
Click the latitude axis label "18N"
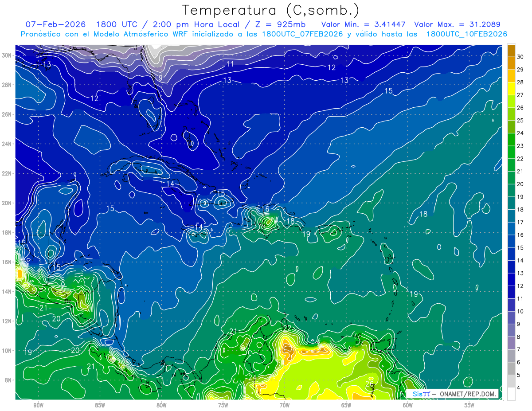[x=8, y=232]
